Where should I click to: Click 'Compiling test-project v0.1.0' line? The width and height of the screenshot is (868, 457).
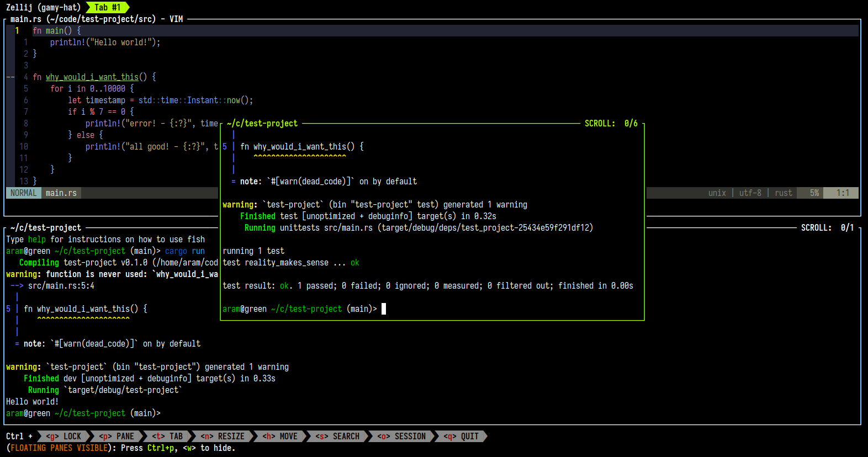[119, 262]
